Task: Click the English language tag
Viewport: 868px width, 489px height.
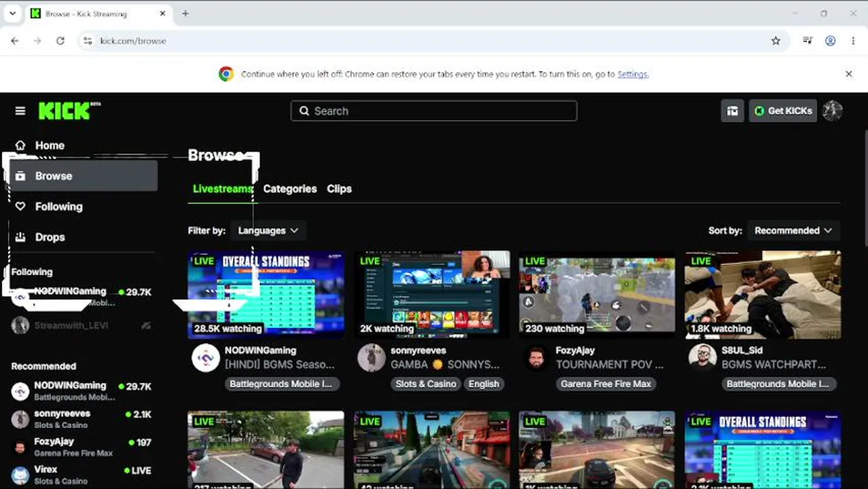Action: coord(484,384)
